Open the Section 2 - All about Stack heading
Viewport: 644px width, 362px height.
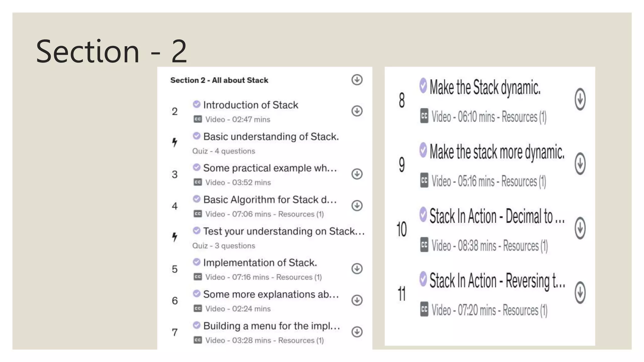[x=219, y=80]
